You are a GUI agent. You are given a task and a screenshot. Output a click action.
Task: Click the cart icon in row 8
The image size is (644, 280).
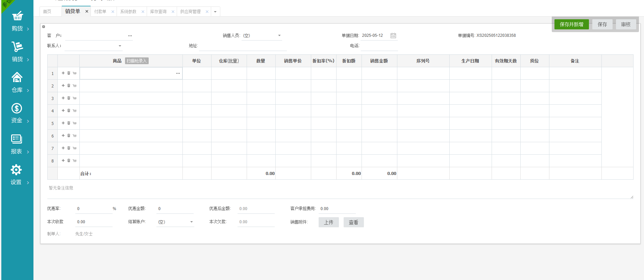pos(75,160)
